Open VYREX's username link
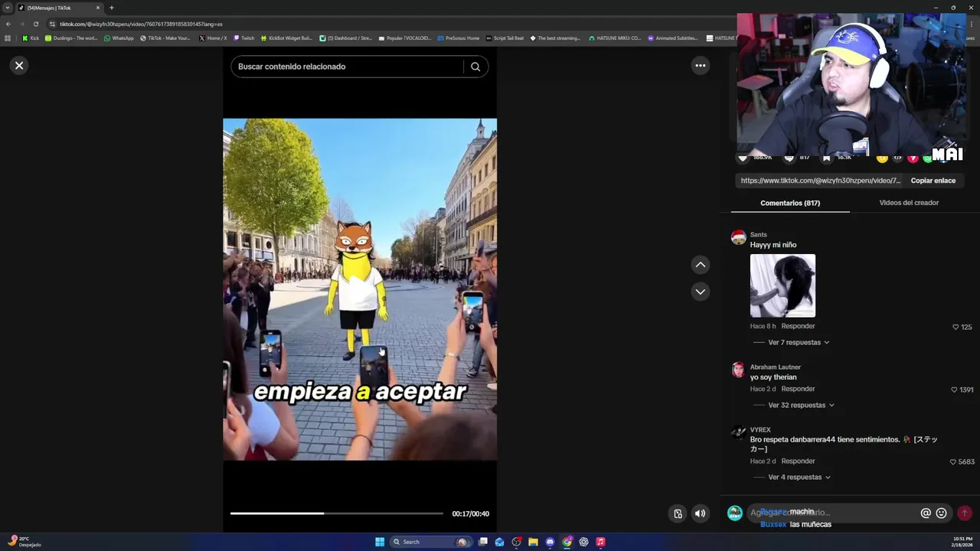The height and width of the screenshot is (551, 980). [760, 430]
